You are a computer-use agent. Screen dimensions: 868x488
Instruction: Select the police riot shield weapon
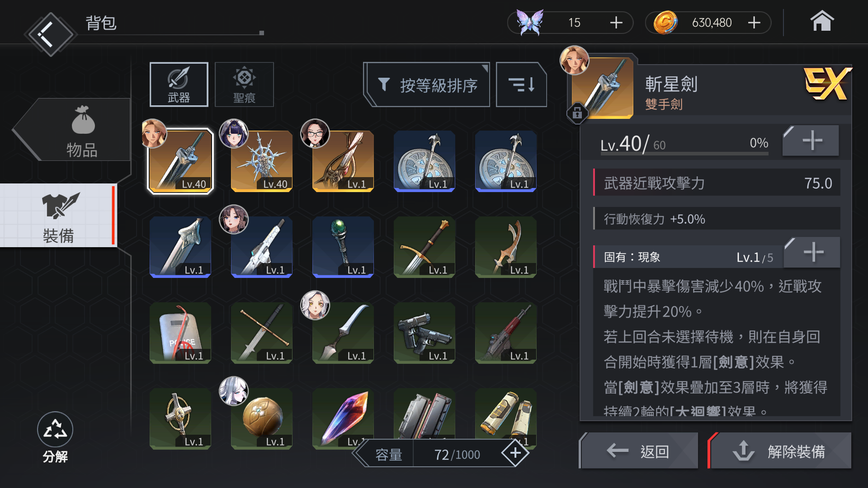point(180,333)
